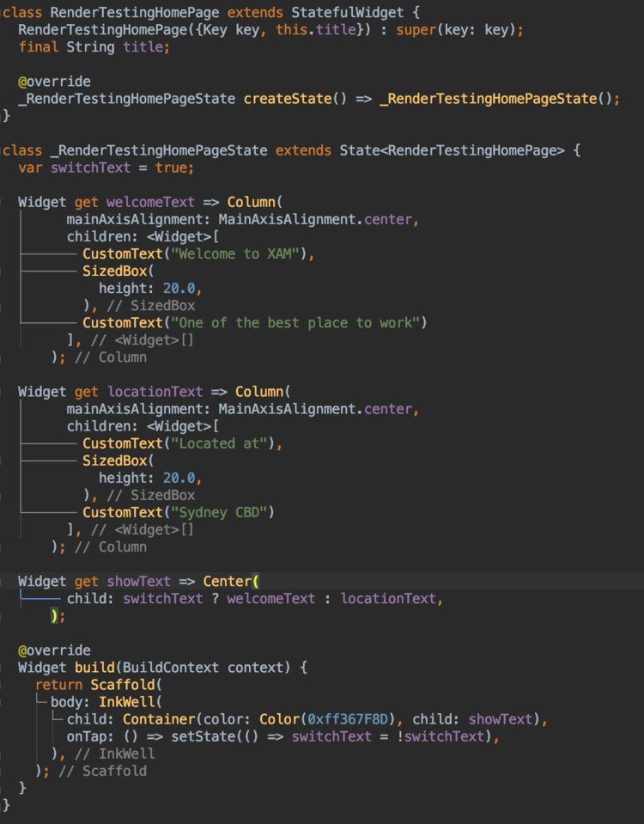Click the color value 0xff367F8D
This screenshot has width=644, height=824.
click(348, 719)
